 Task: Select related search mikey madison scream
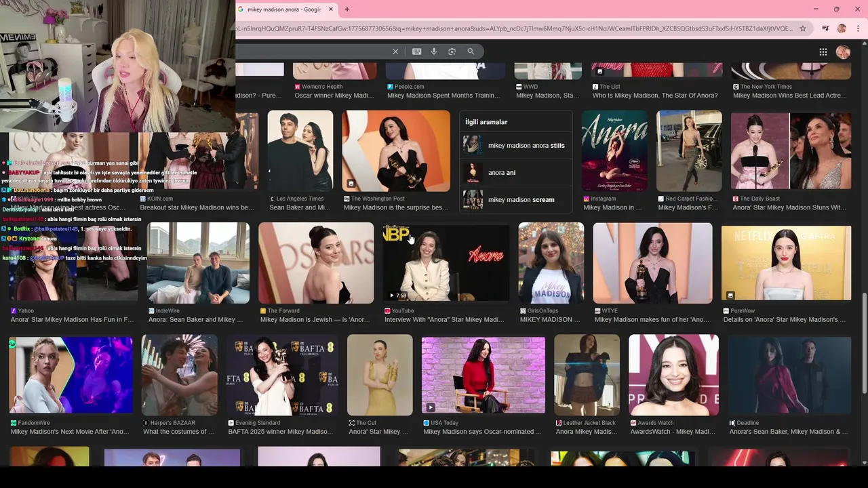coord(515,200)
